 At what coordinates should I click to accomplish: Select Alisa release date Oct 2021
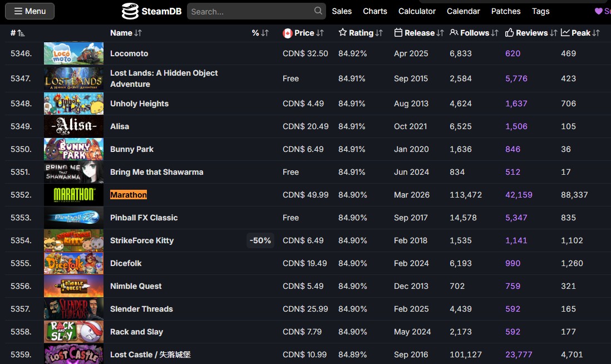pyautogui.click(x=410, y=126)
